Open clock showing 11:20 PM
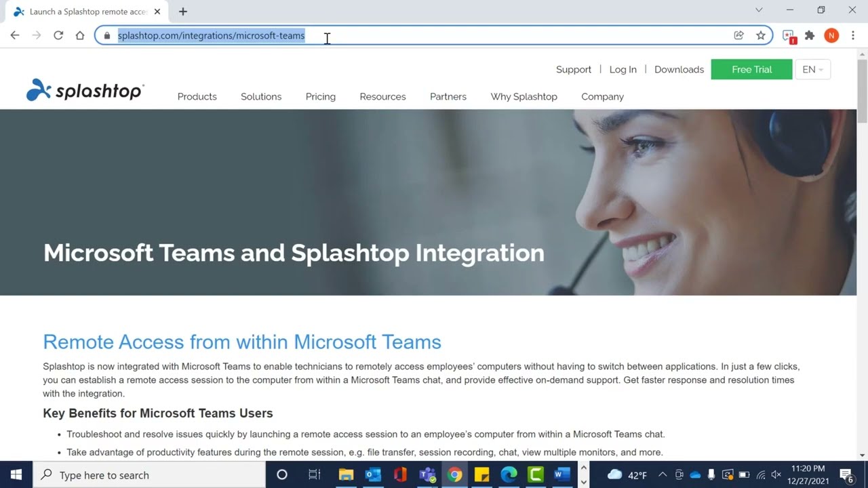This screenshot has width=868, height=488. click(808, 474)
